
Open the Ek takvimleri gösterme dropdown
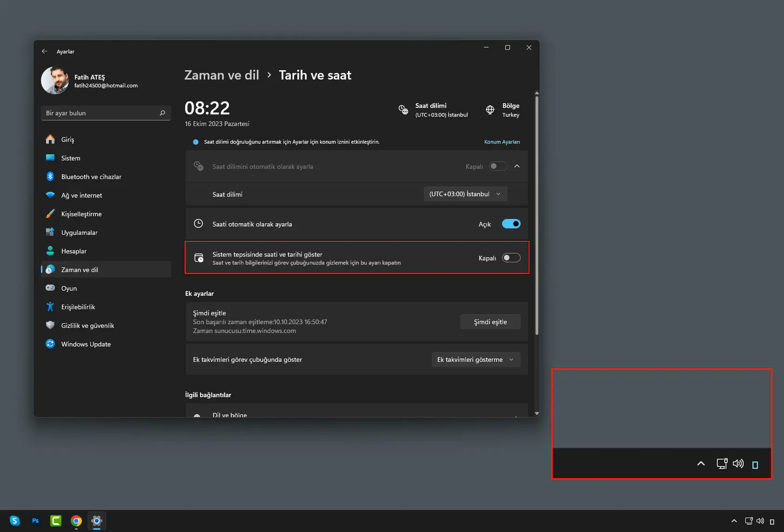[x=476, y=359]
